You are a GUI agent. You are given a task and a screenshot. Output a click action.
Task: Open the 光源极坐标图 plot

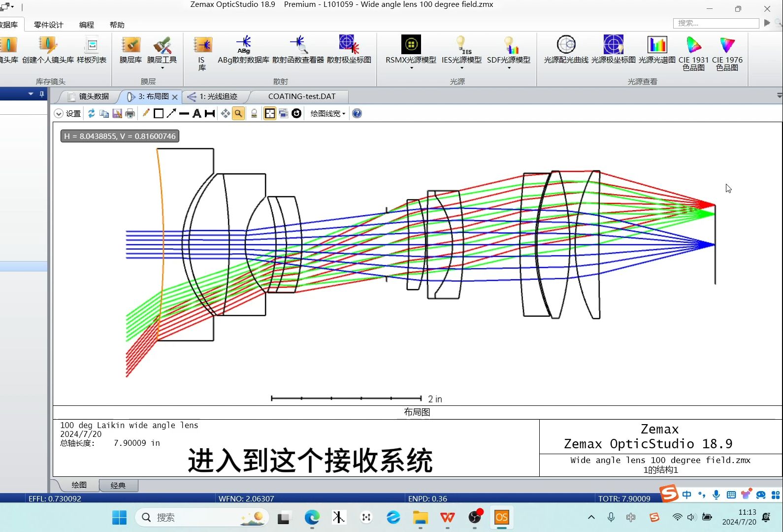pyautogui.click(x=614, y=50)
